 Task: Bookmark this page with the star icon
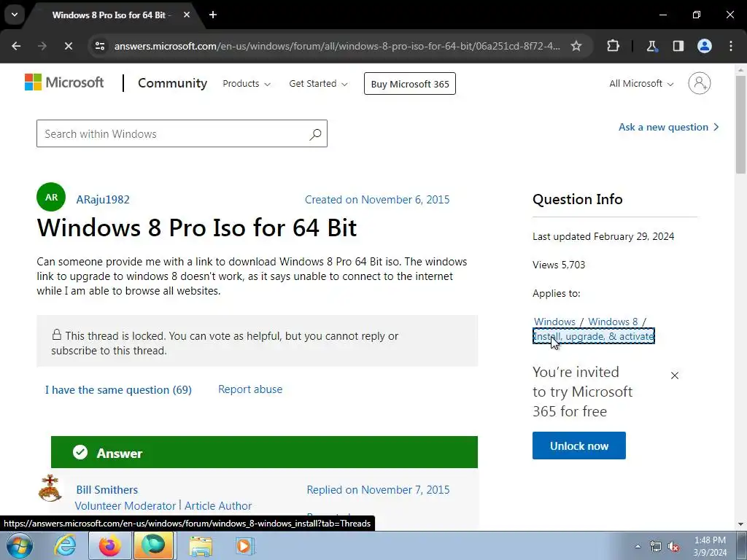pyautogui.click(x=576, y=46)
